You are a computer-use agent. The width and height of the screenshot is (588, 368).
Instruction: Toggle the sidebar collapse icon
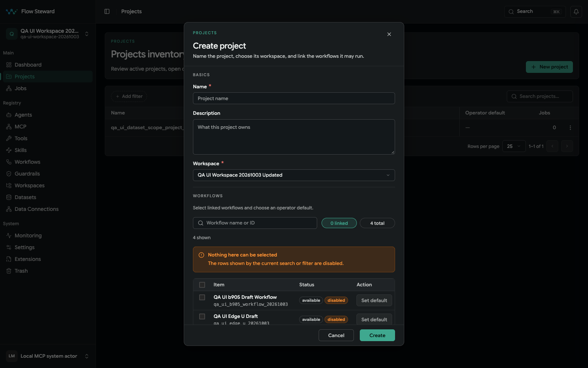tap(107, 11)
